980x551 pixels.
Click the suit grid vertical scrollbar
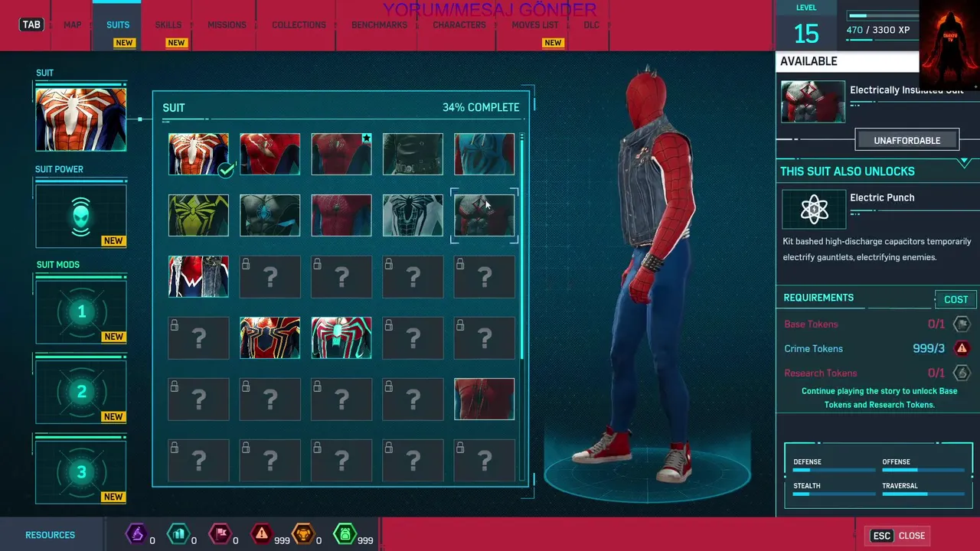(x=522, y=246)
